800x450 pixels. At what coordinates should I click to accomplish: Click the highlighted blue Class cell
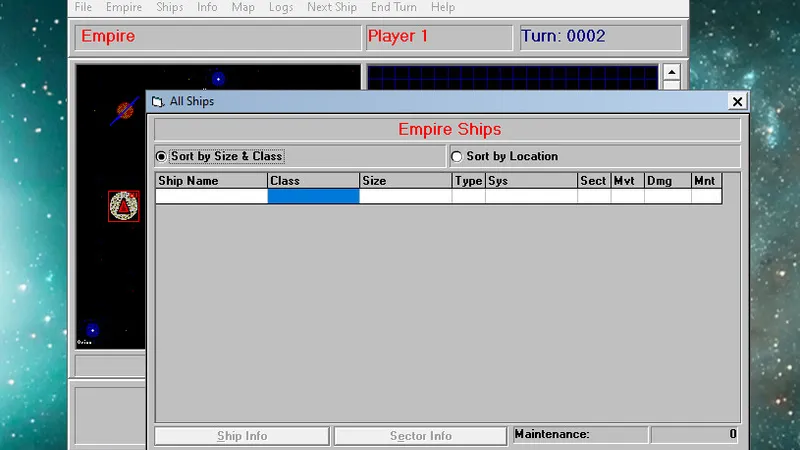313,197
